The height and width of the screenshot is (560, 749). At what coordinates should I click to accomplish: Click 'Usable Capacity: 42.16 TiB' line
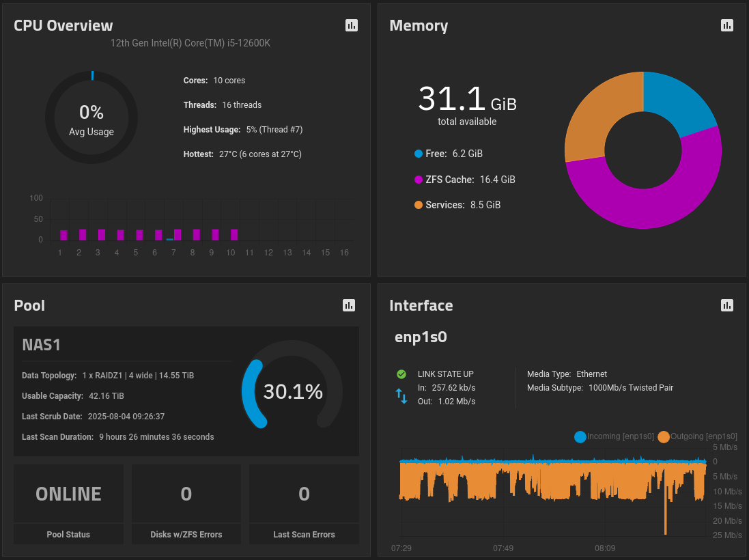tap(73, 396)
